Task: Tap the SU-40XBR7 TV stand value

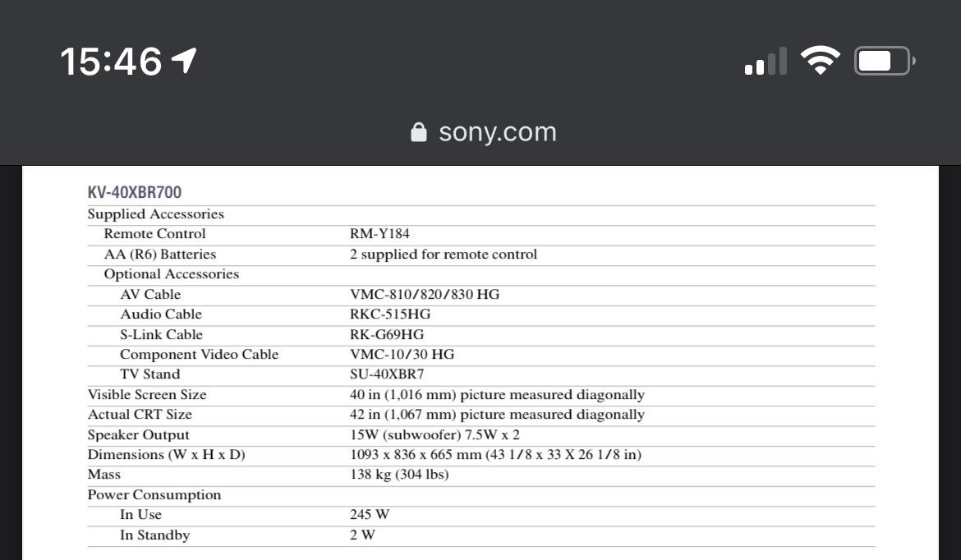Action: (x=387, y=374)
